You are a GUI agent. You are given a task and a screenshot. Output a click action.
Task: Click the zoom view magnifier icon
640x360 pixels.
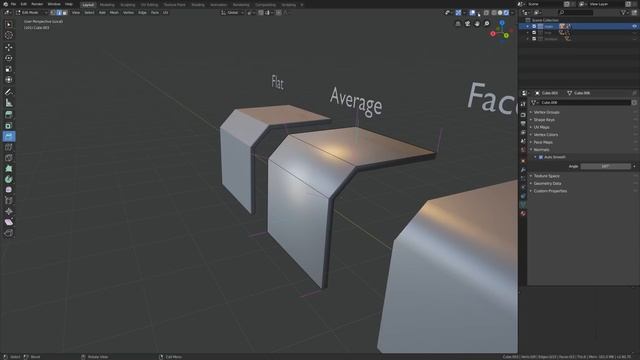(487, 24)
